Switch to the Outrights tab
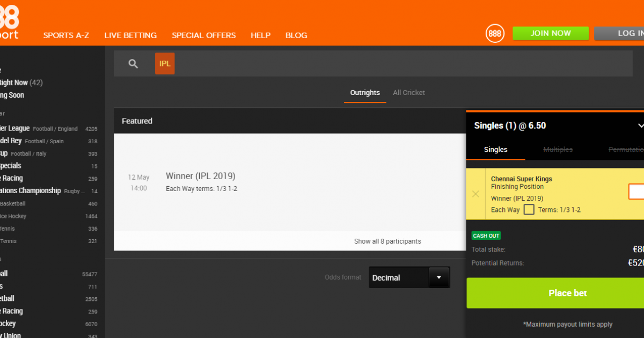 pos(365,93)
